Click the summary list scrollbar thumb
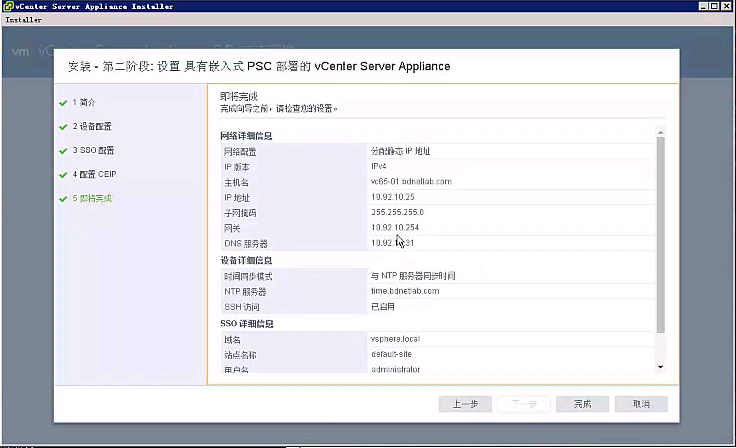Screen dimensions: 736x448 pyautogui.click(x=660, y=235)
